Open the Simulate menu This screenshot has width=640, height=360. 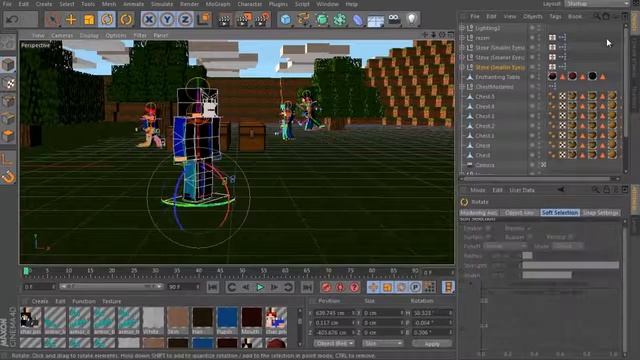(x=162, y=4)
